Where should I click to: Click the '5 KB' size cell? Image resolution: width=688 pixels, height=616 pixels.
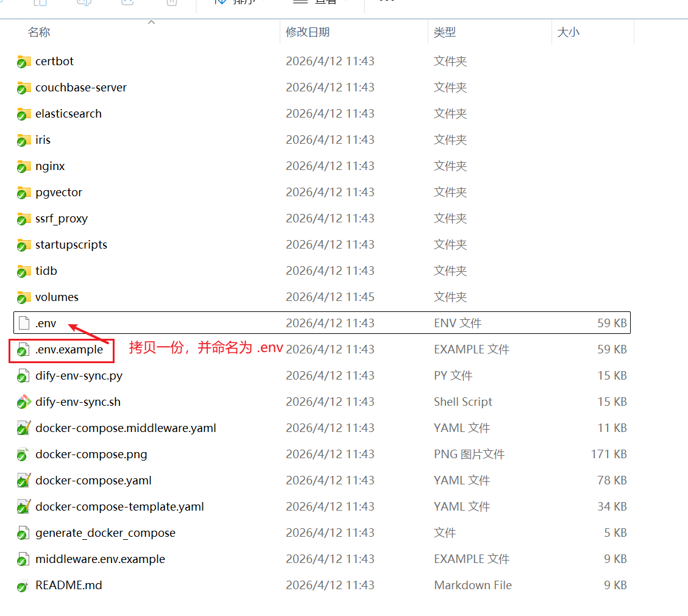coord(615,533)
